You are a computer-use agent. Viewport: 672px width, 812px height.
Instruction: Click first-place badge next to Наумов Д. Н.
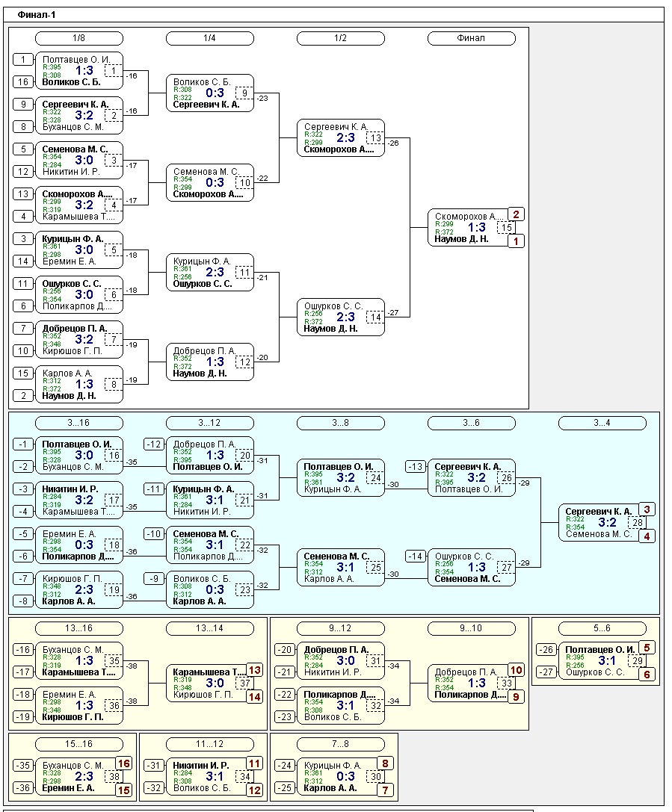516,241
